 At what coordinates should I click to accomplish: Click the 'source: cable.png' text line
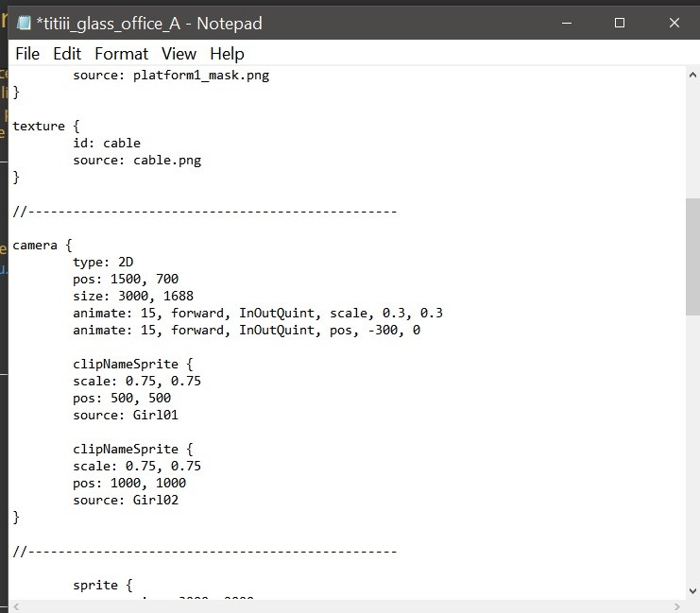[x=137, y=160]
